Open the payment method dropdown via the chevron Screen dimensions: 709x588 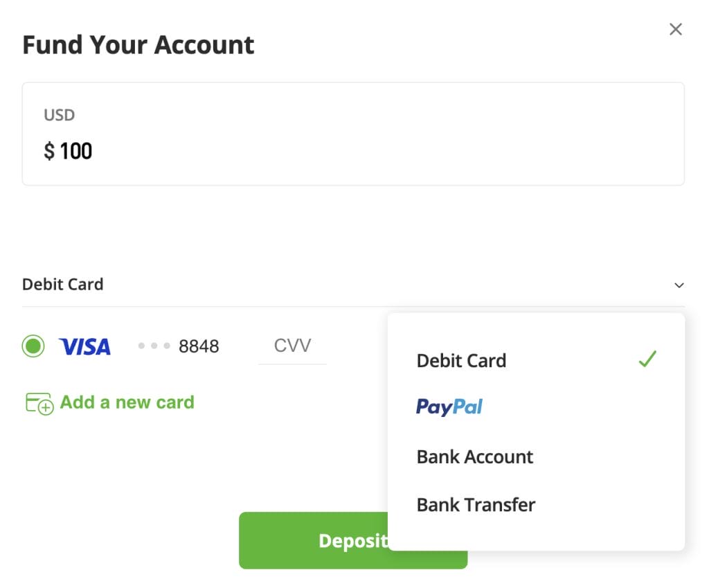click(679, 285)
